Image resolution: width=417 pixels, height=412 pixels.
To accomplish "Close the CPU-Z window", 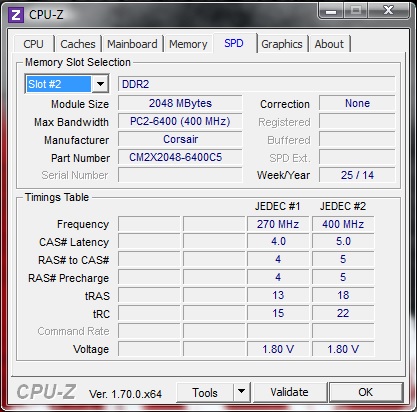I will (x=388, y=11).
